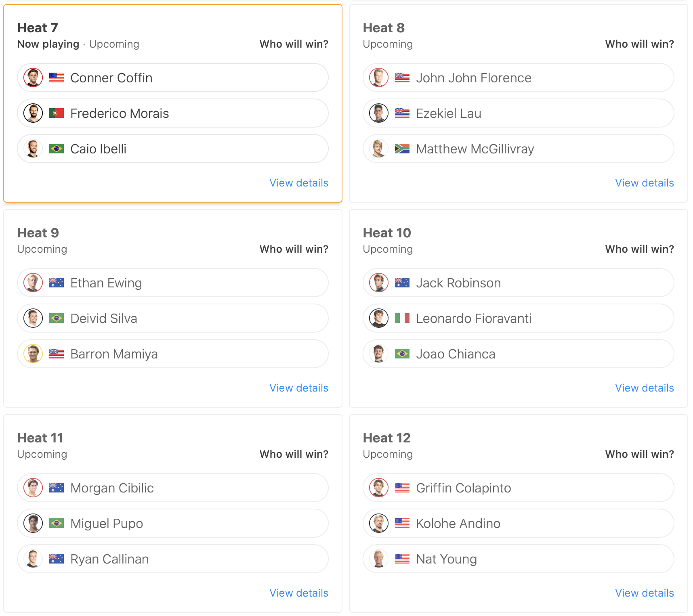Open View details for Heat 12
The height and width of the screenshot is (616, 693).
[645, 593]
